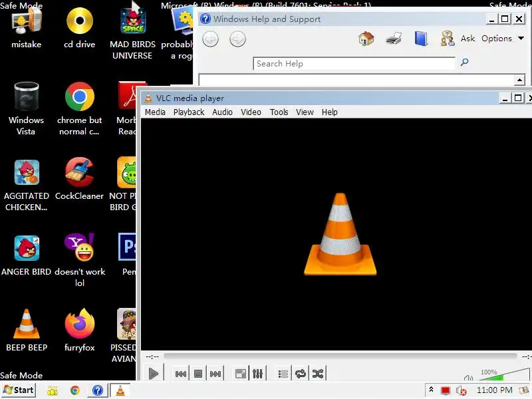532x399 pixels.
Task: Open the VLC Playback menu
Action: point(189,112)
